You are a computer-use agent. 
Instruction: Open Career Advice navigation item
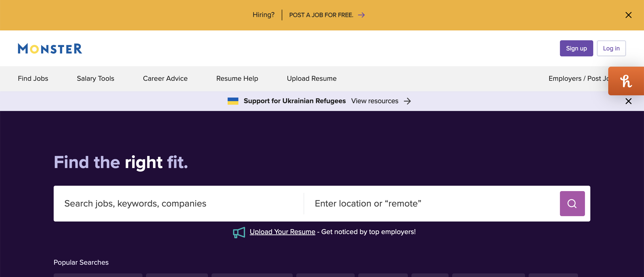165,79
